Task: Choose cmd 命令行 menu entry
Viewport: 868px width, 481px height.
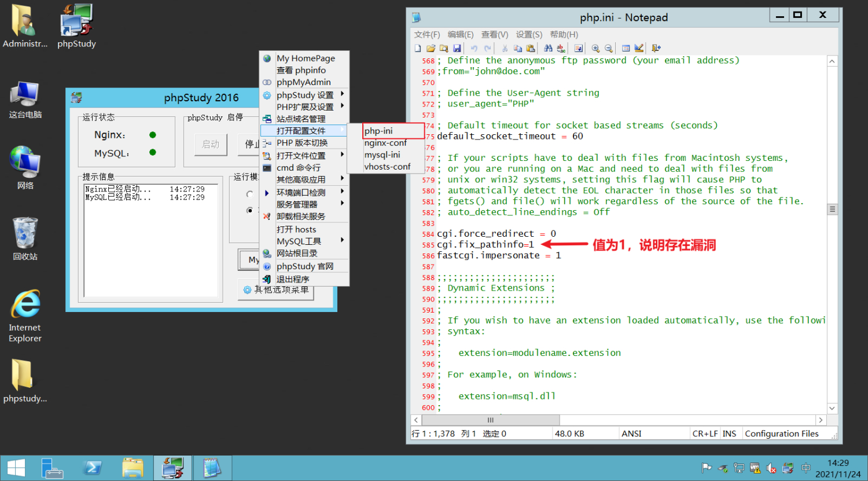Action: point(304,167)
